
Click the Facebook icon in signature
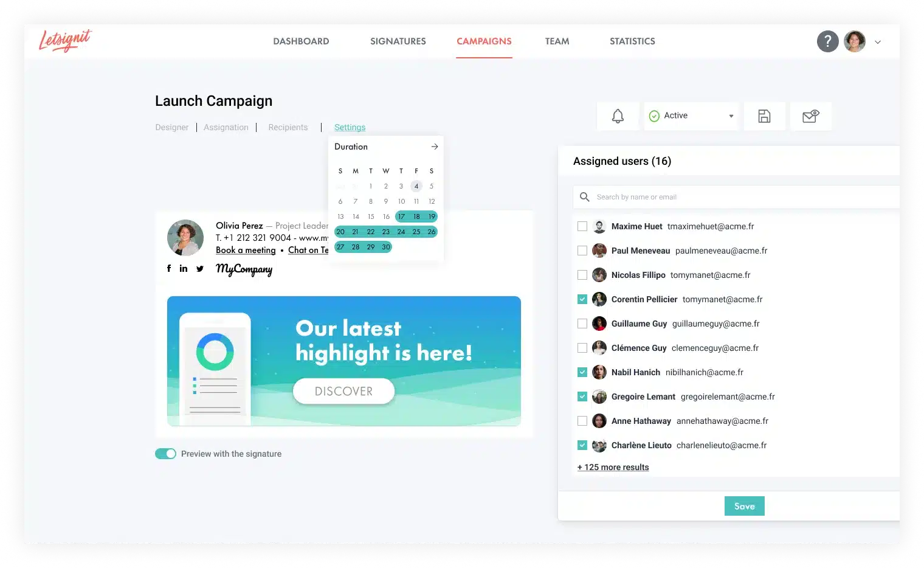click(x=169, y=268)
